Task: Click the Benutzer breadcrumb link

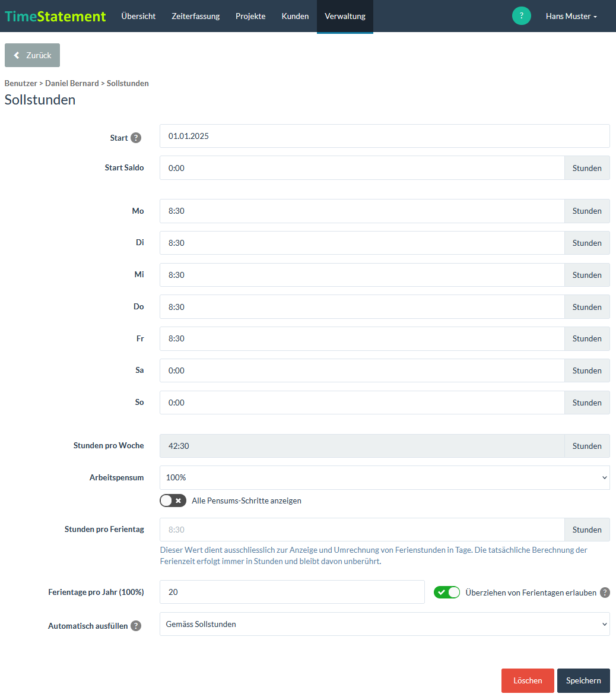Action: pyautogui.click(x=21, y=84)
